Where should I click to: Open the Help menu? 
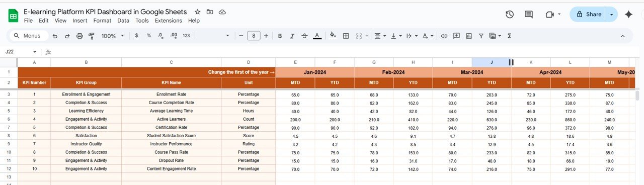pyautogui.click(x=194, y=21)
